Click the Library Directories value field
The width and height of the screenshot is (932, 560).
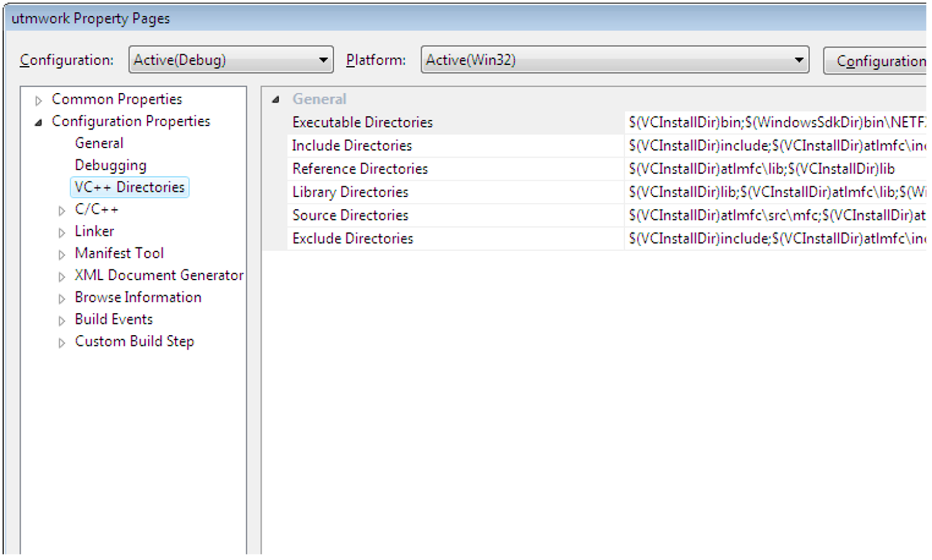pyautogui.click(x=775, y=192)
